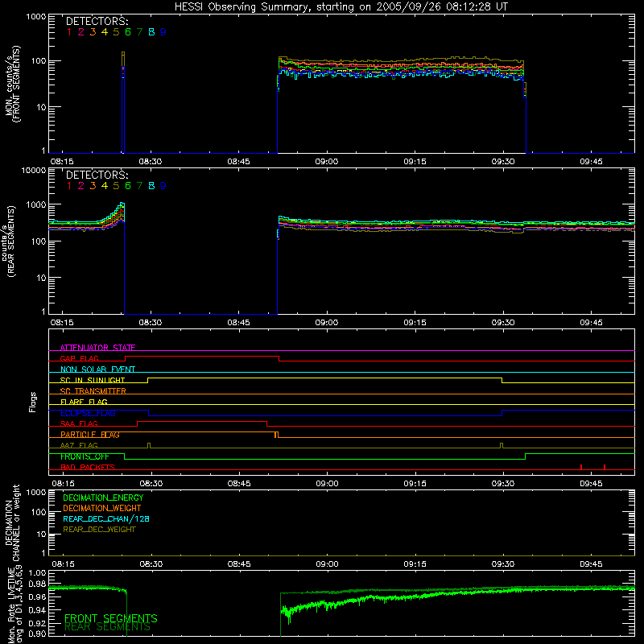Click the GAP_FLAG falling edge near 08:52
644x644 pixels.
(279, 358)
